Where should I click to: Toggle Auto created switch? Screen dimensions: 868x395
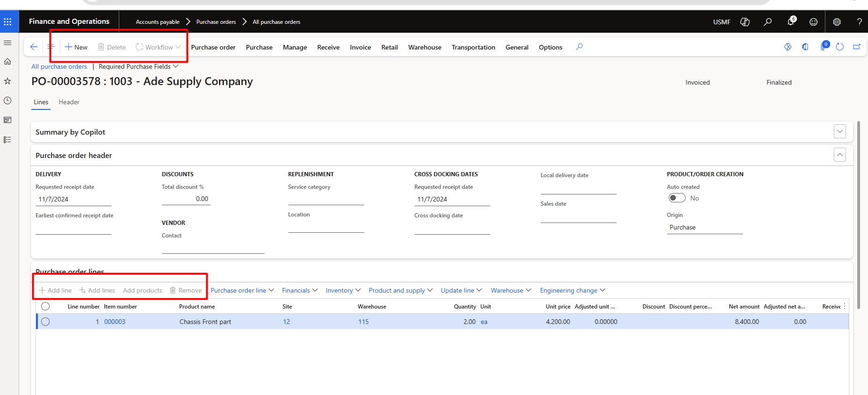[x=677, y=198]
